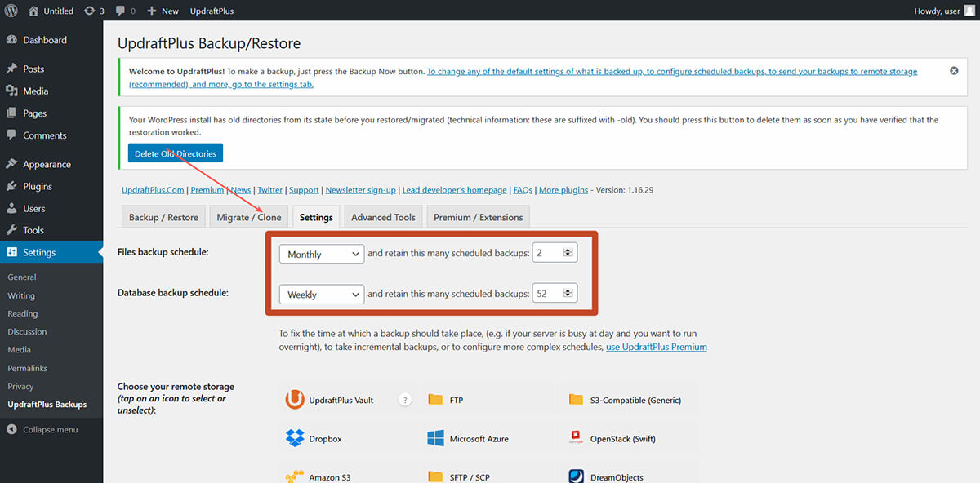Open the admin bar comments bubble showing 0
This screenshot has height=483, width=980.
point(125,11)
